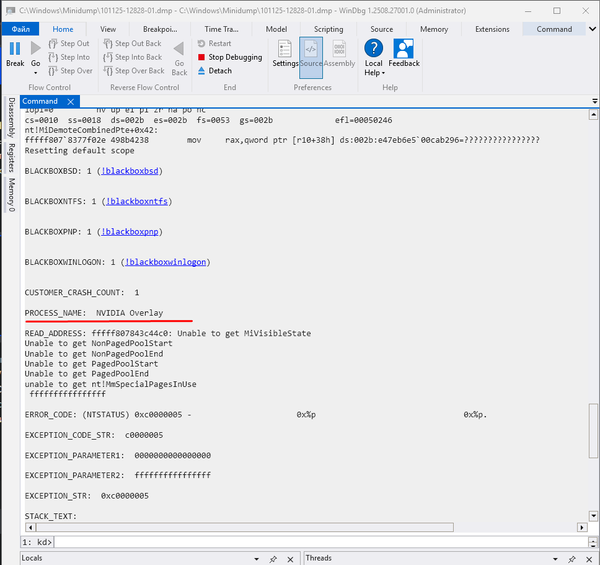This screenshot has width=600, height=565.
Task: Open Settings from the Preferences group
Action: tap(285, 54)
